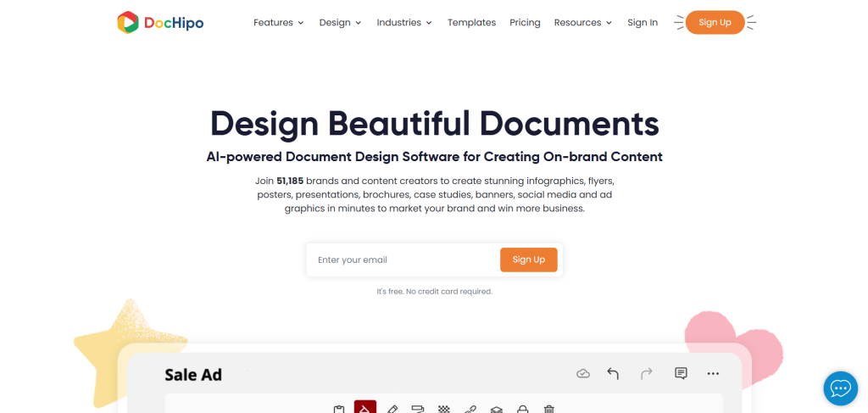This screenshot has height=413, width=868.
Task: Expand the Design dropdown menu
Action: click(341, 23)
